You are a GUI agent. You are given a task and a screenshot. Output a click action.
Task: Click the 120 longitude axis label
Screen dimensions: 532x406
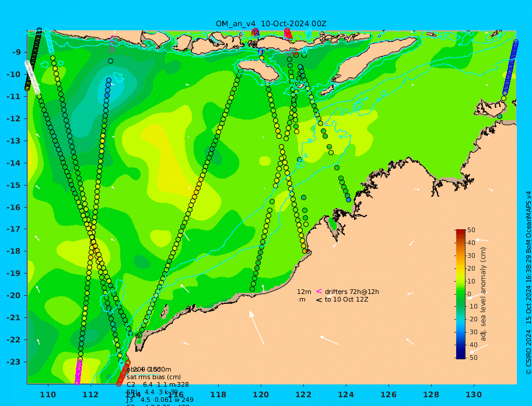tap(261, 394)
